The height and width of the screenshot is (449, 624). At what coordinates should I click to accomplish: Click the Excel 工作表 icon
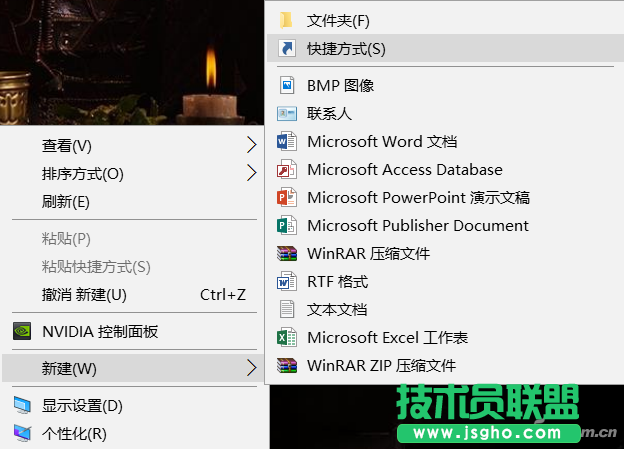[x=287, y=338]
